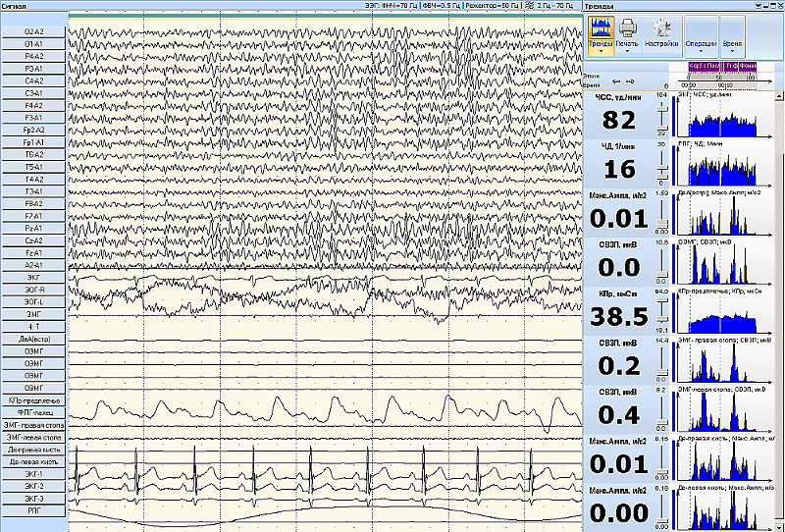
Task: Adjust the ЧД scale slider
Action: click(x=661, y=167)
